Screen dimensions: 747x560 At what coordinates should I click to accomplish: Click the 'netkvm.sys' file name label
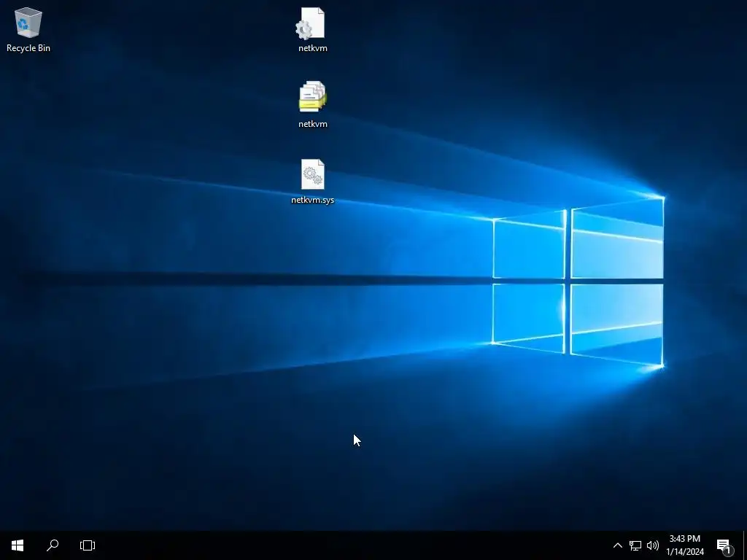312,200
